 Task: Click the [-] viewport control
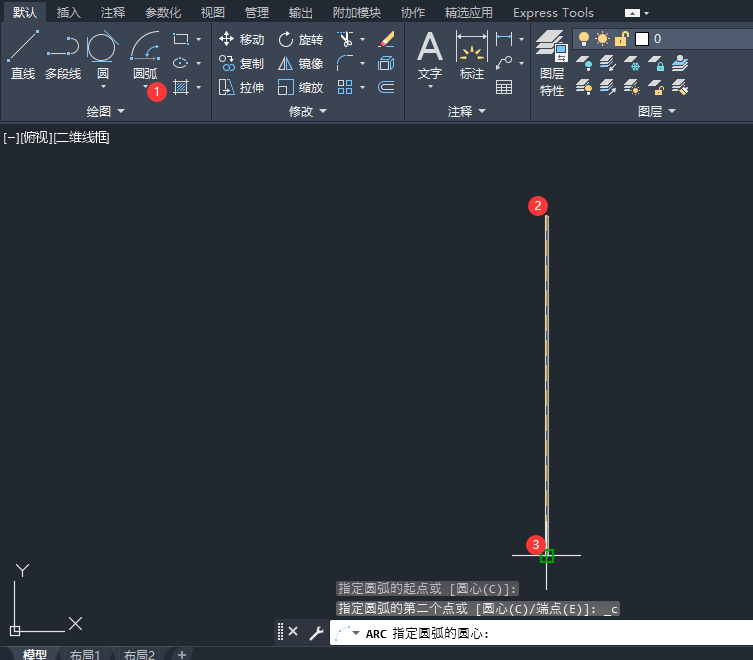click(11, 138)
